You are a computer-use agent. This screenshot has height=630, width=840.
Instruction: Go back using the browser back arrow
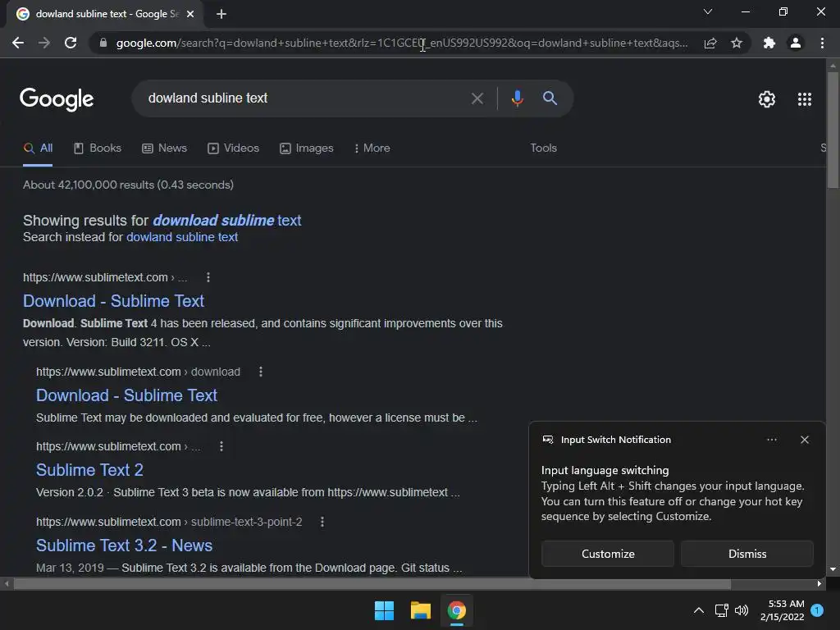pyautogui.click(x=18, y=43)
